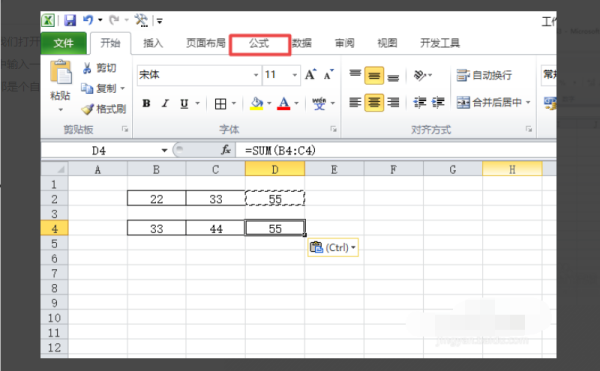Toggle middle vertical alignment

[374, 75]
